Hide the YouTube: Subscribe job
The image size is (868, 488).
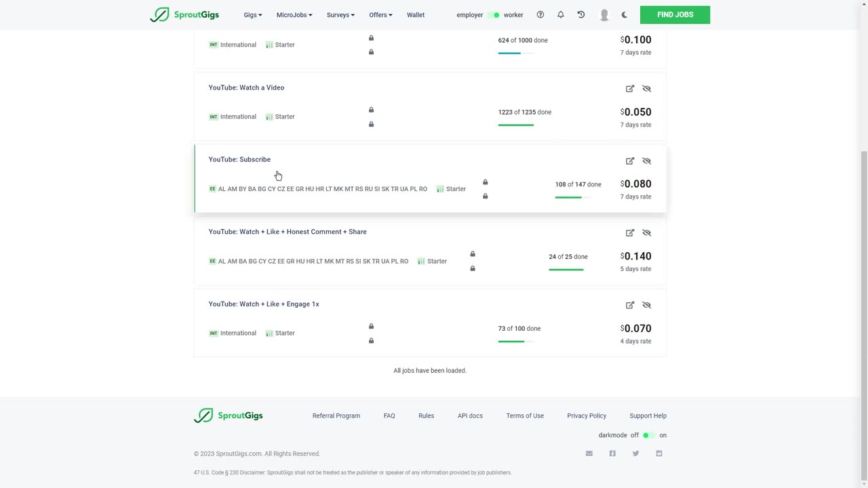(646, 161)
